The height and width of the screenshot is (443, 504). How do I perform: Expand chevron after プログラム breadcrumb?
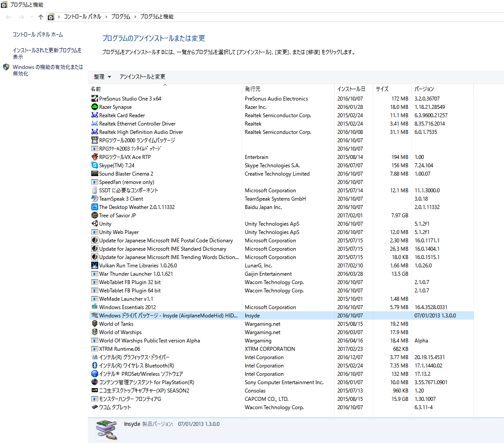coord(135,17)
